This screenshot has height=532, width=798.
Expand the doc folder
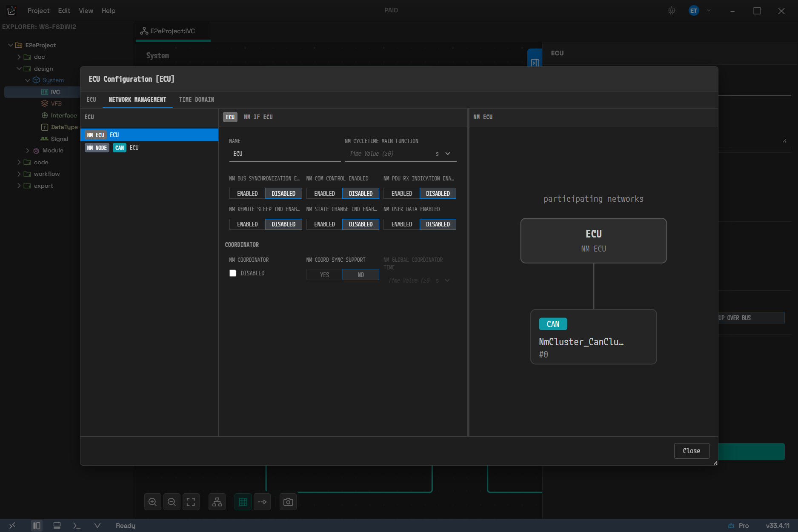[19, 57]
